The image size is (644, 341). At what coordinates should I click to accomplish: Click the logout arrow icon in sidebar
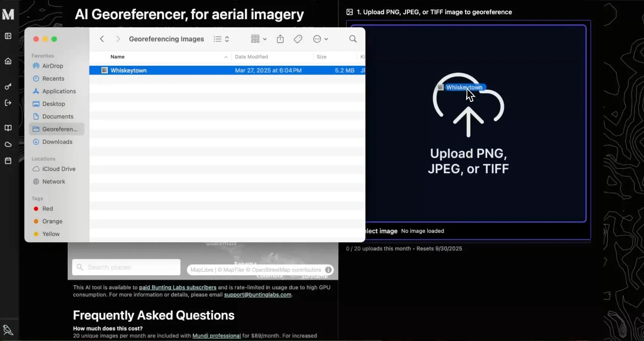8,103
